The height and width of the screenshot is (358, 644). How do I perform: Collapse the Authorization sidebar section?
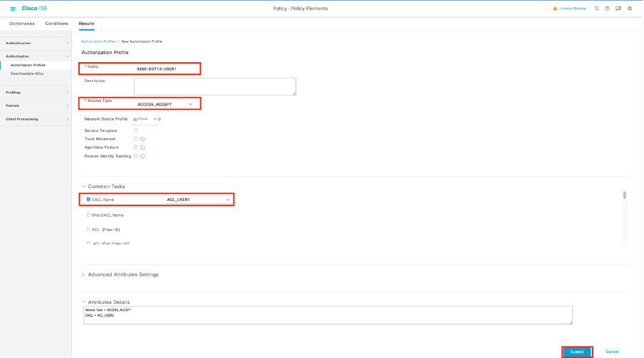click(x=36, y=56)
